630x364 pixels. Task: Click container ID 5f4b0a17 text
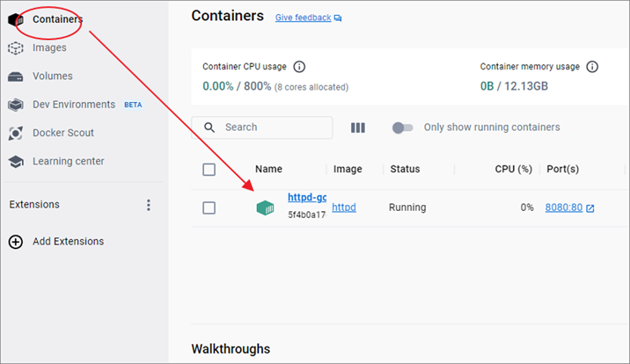click(307, 215)
